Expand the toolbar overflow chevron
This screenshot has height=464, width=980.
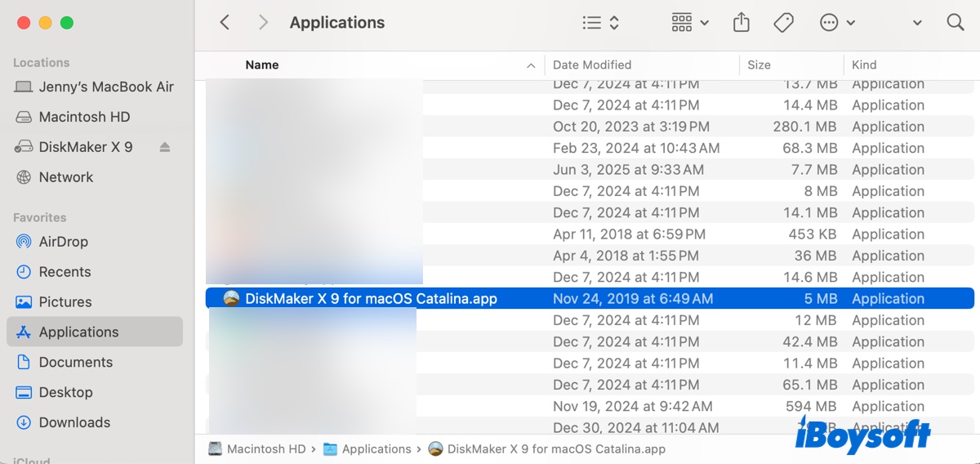[917, 24]
